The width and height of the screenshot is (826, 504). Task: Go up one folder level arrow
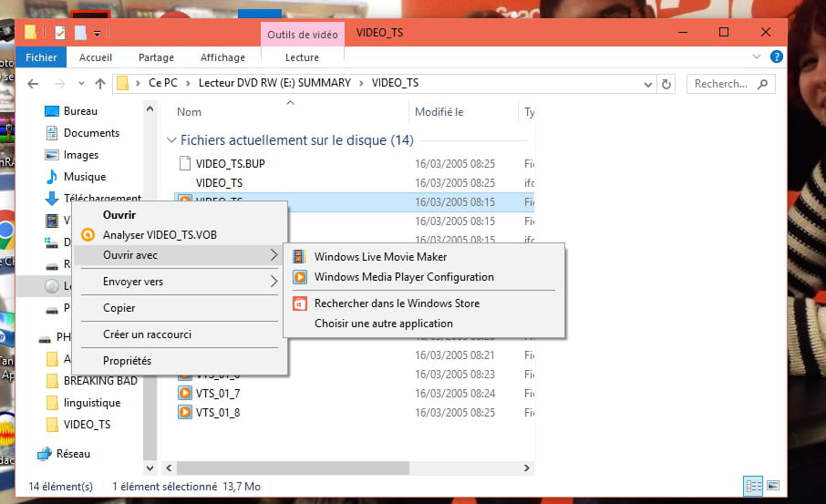click(x=100, y=84)
